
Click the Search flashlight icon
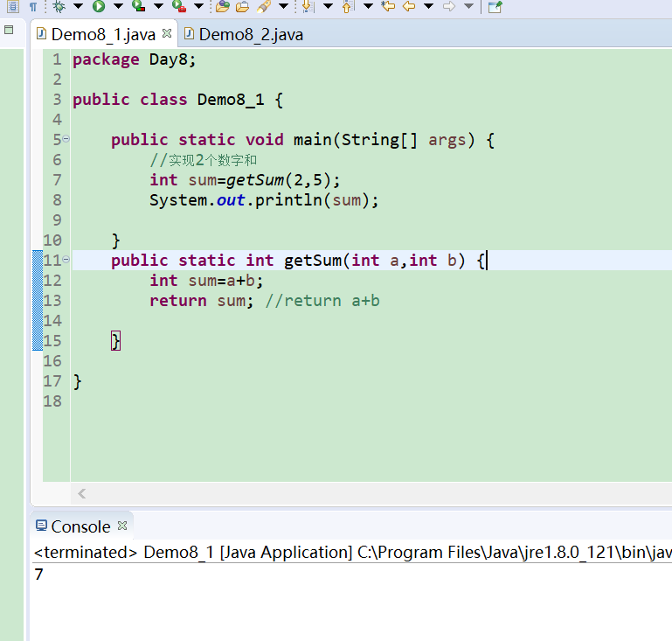point(264,6)
